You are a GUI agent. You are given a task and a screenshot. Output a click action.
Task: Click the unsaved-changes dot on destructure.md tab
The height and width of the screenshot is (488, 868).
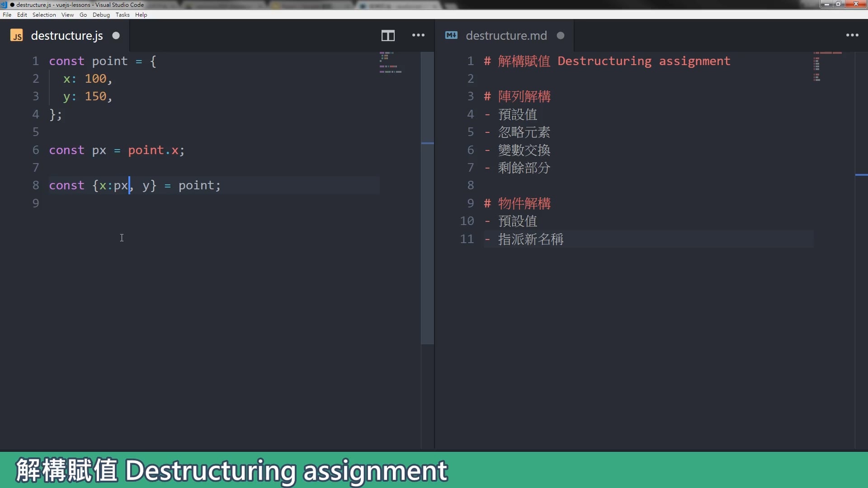coord(560,36)
